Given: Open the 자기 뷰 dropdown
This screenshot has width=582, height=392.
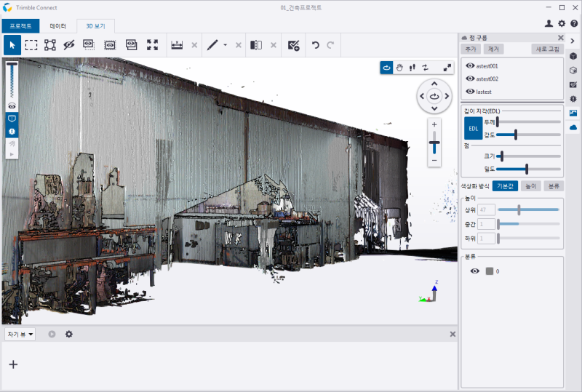Looking at the screenshot, I should point(20,334).
